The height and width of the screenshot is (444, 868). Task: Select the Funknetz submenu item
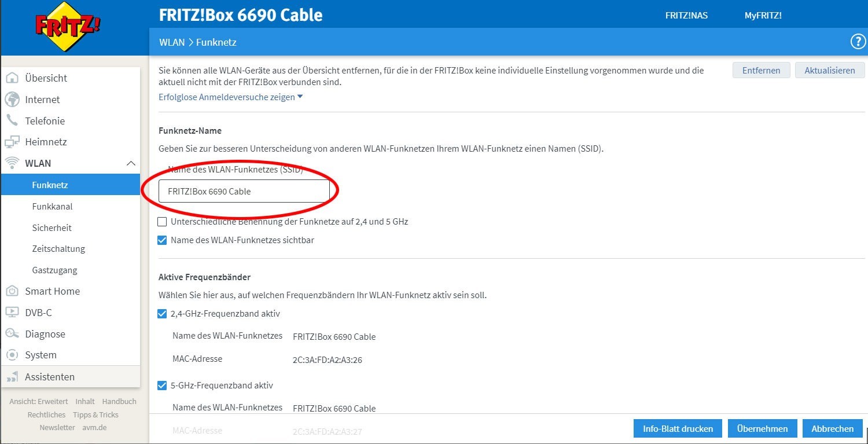[71, 185]
